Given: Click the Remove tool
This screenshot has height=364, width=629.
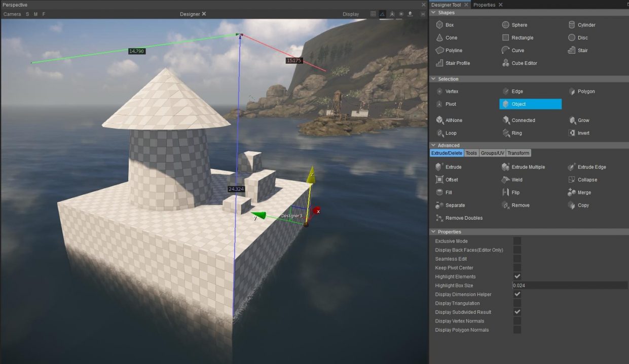Looking at the screenshot, I should [516, 205].
